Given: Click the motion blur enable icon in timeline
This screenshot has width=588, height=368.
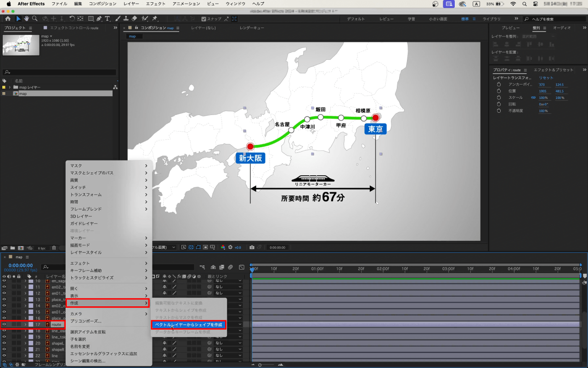Looking at the screenshot, I should (231, 267).
